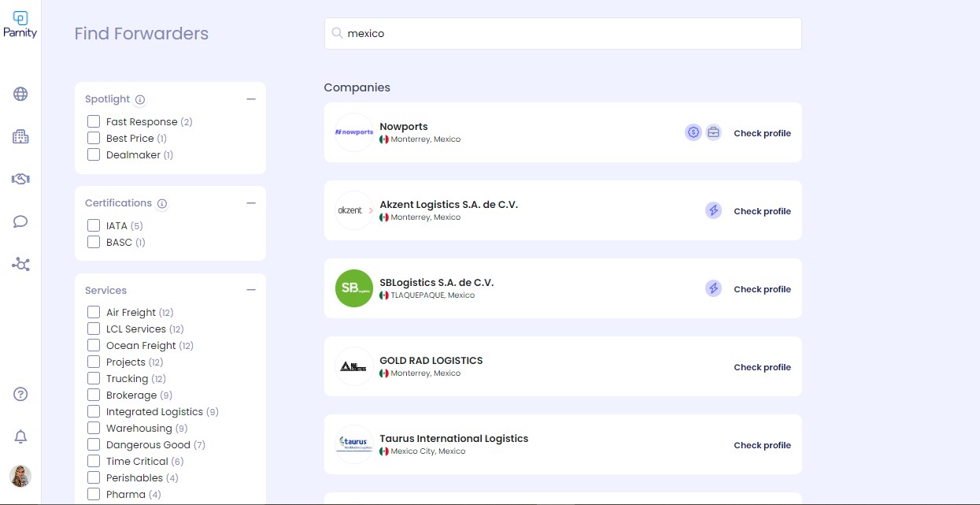Check the LCL Services filter
The width and height of the screenshot is (980, 505).
[x=94, y=329]
